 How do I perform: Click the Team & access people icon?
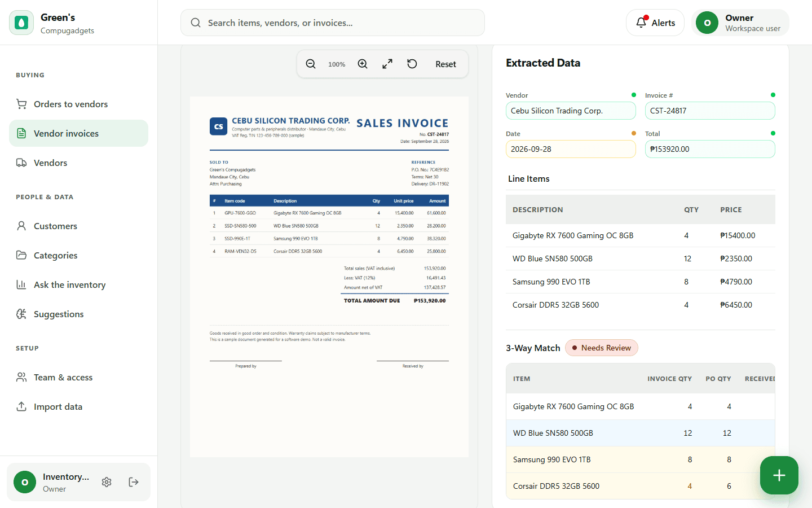coord(21,377)
